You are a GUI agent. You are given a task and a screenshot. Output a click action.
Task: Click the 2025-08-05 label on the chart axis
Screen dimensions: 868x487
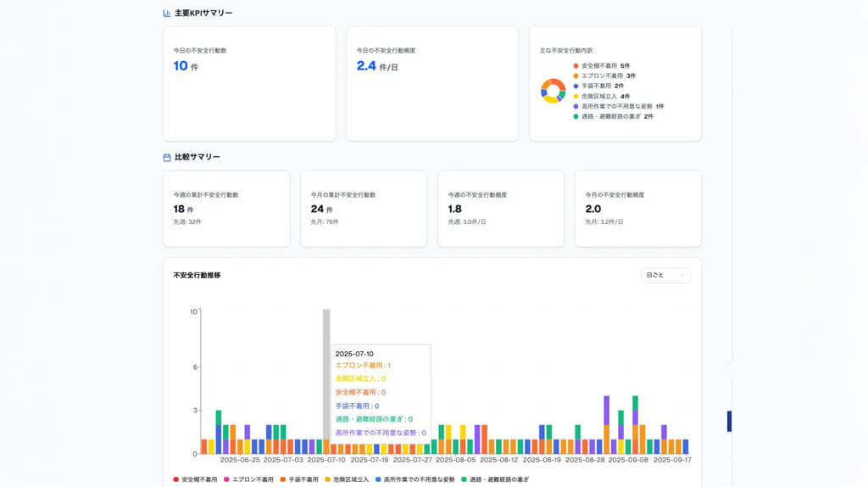[455, 461]
